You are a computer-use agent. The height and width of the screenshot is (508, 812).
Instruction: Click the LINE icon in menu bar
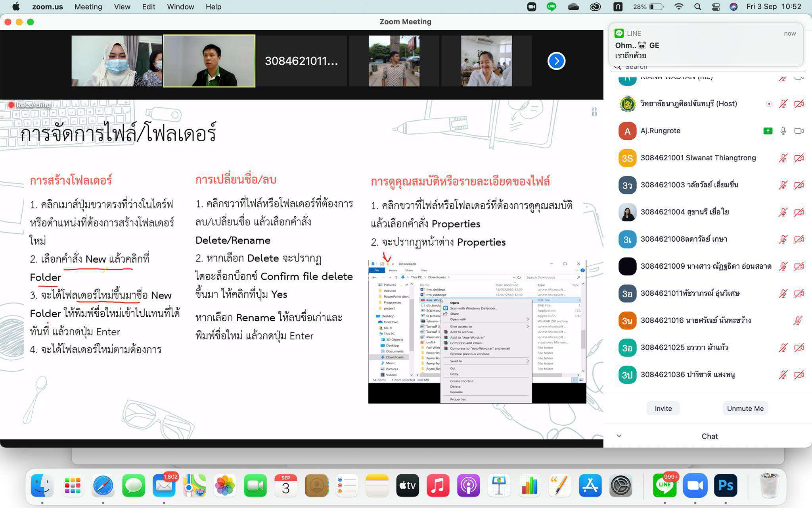[x=551, y=7]
